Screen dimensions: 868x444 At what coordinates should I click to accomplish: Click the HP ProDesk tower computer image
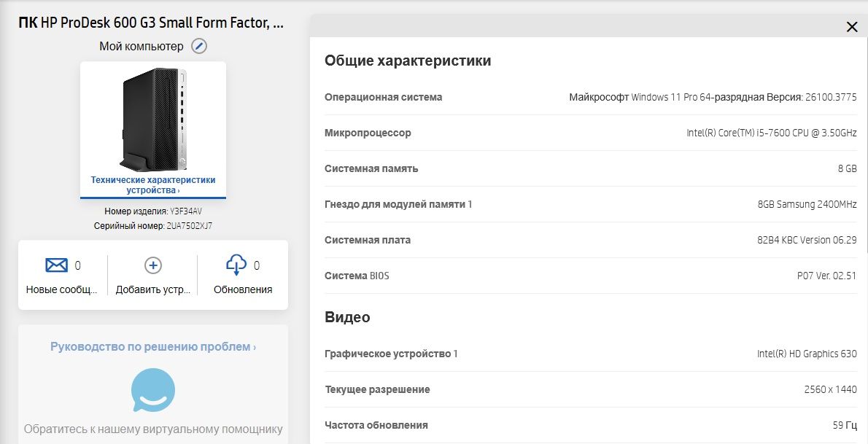(x=153, y=119)
